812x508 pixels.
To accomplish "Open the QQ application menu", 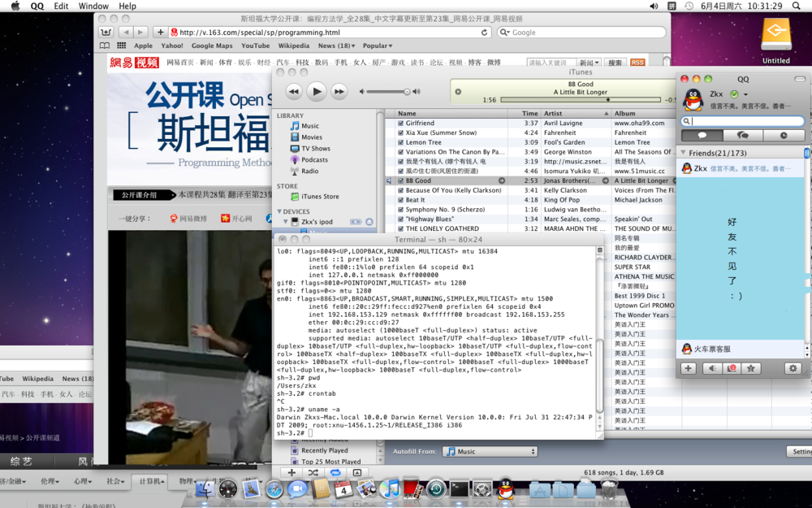I will pyautogui.click(x=37, y=7).
